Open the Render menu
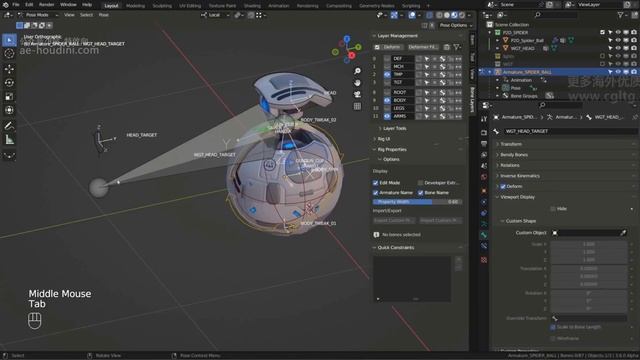This screenshot has height=360, width=640. 47,4
